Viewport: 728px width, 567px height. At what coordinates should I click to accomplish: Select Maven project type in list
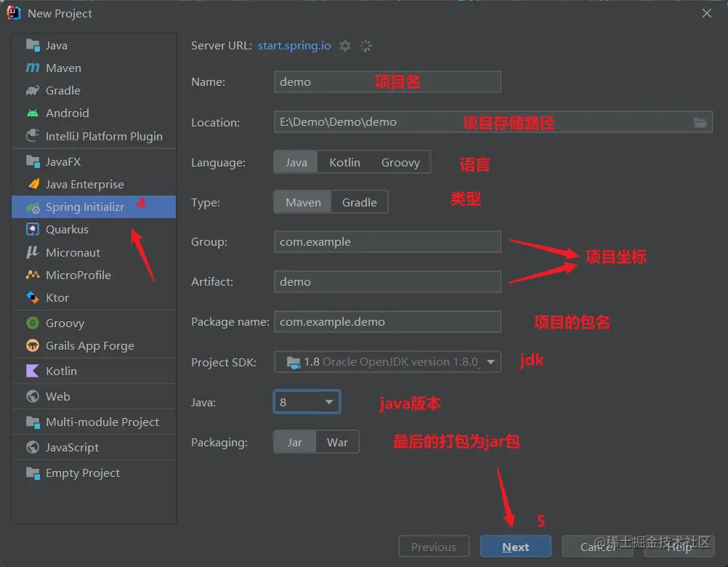(x=94, y=68)
